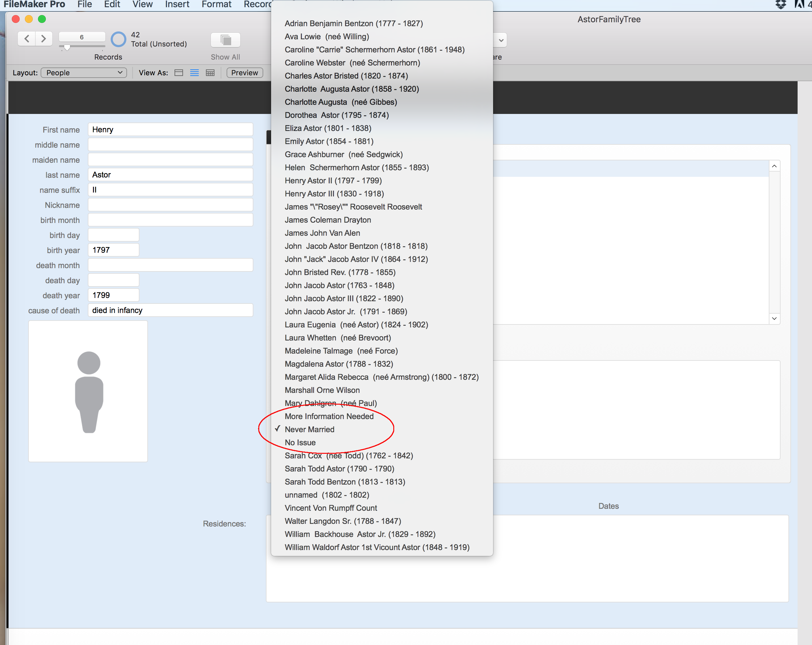Open the Dropbox menu bar icon
Image resolution: width=812 pixels, height=645 pixels.
tap(781, 5)
